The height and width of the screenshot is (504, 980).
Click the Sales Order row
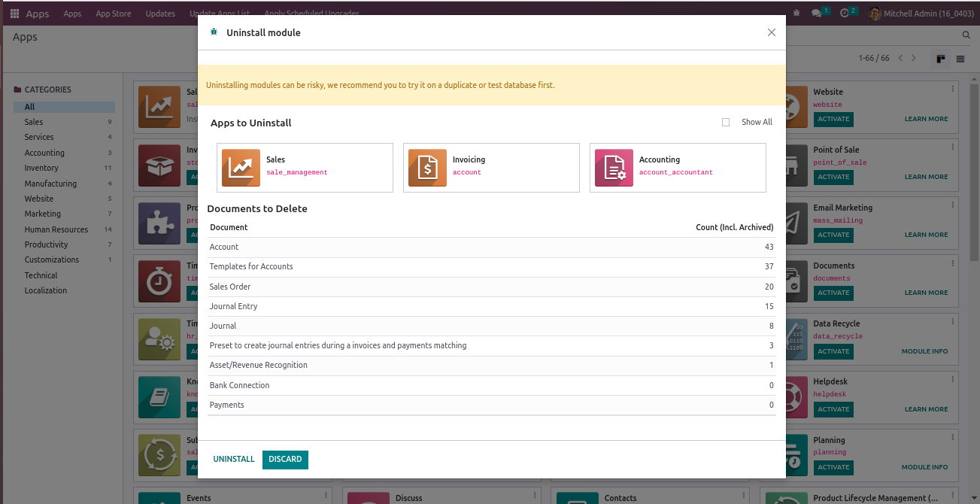[x=492, y=287]
